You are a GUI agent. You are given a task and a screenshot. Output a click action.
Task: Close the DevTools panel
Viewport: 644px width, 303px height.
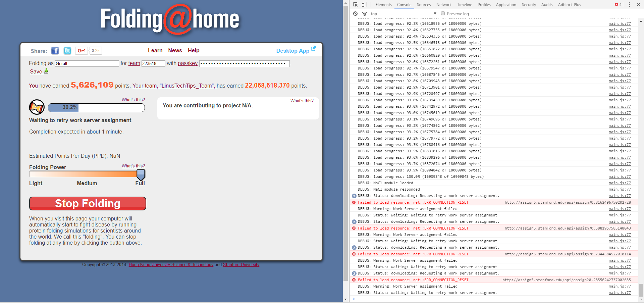pyautogui.click(x=639, y=5)
